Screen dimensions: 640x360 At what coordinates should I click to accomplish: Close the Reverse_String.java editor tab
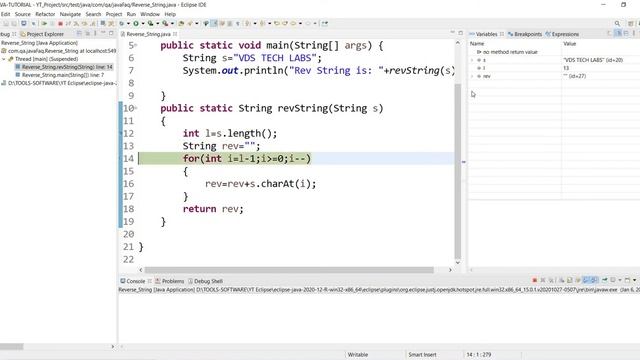coord(175,34)
